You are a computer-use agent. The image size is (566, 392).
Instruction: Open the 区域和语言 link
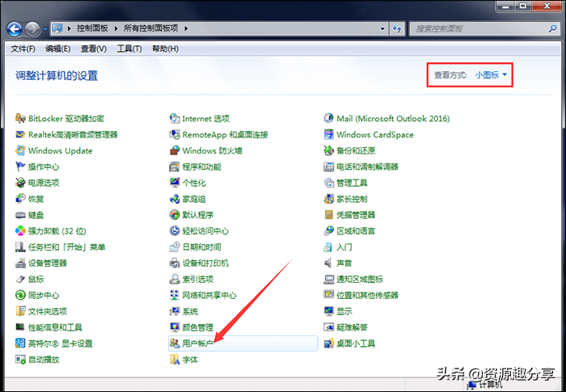(x=356, y=231)
